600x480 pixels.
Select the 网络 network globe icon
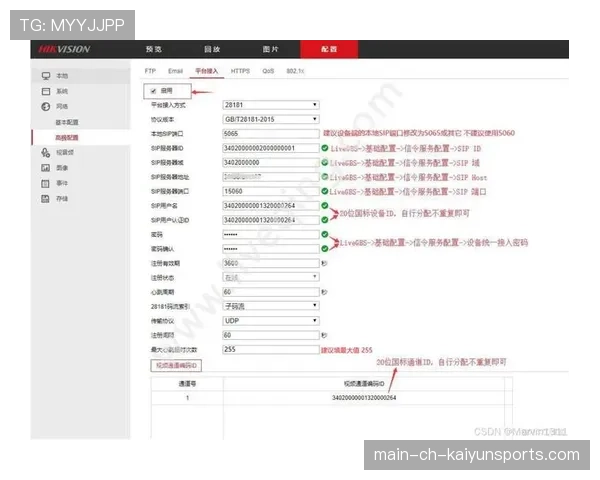click(46, 106)
